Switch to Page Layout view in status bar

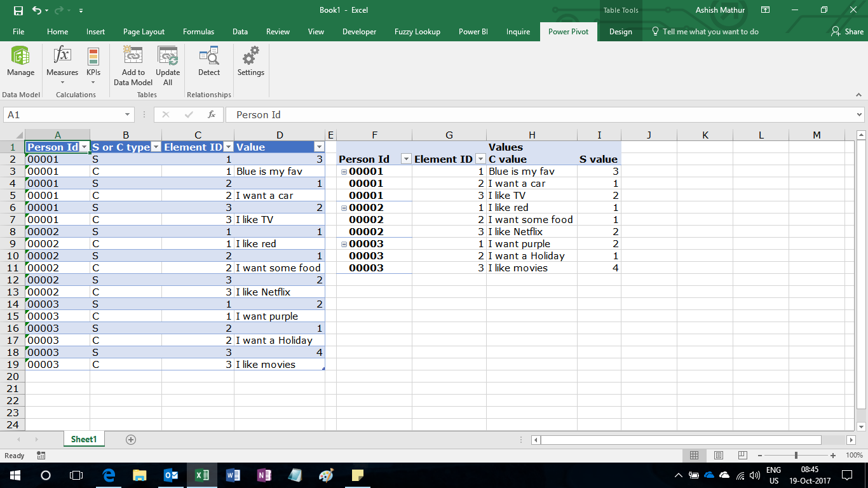tap(719, 455)
